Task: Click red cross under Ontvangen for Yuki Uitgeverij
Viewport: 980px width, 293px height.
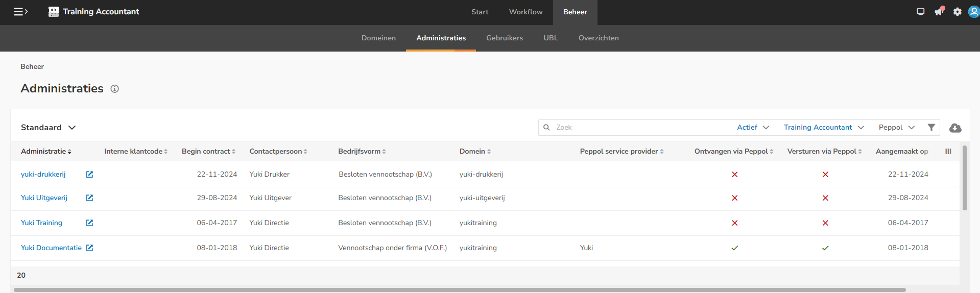Action: (735, 198)
